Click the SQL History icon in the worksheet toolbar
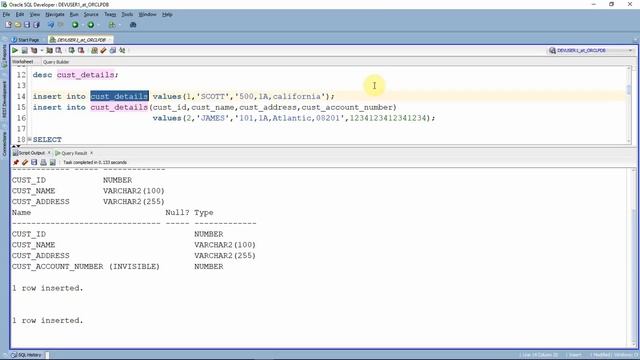Screen dimensions: 640x360 (113, 51)
